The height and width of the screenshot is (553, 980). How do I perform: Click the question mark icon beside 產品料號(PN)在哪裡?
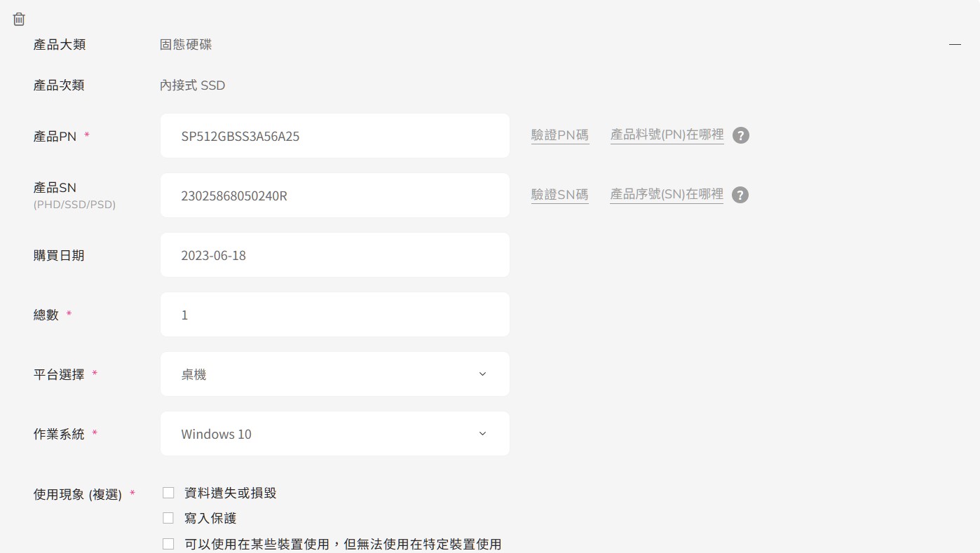coord(741,135)
